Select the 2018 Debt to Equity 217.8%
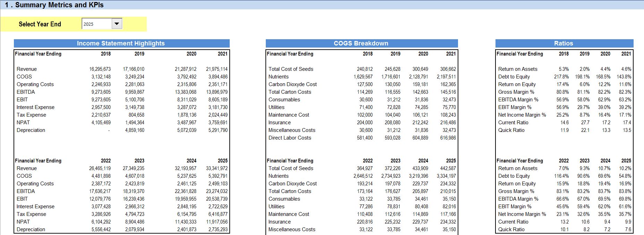 [x=561, y=77]
